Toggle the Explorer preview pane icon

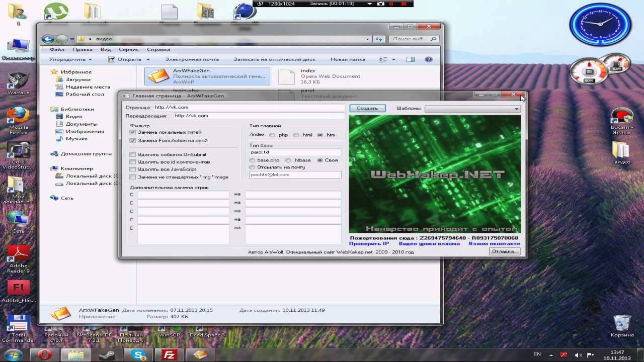411,59
